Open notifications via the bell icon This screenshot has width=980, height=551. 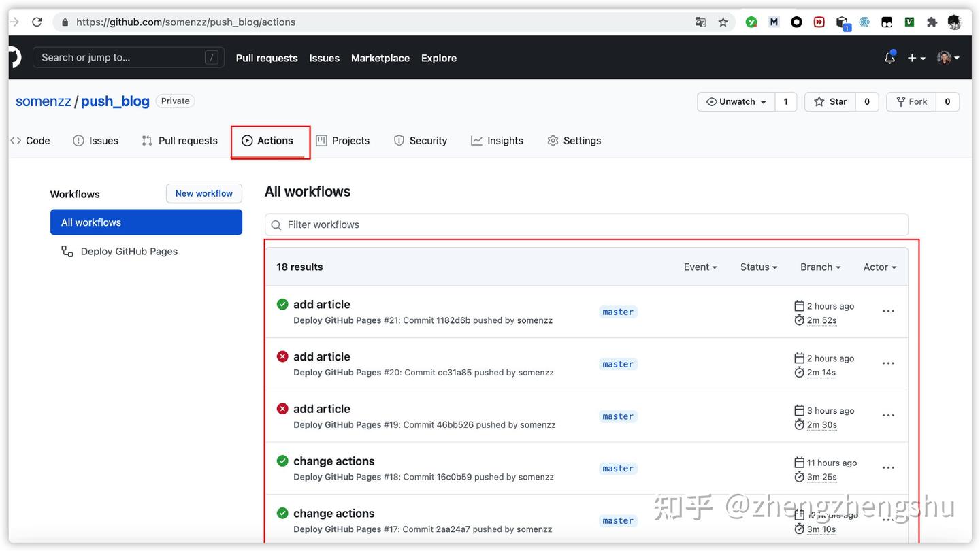(x=889, y=58)
